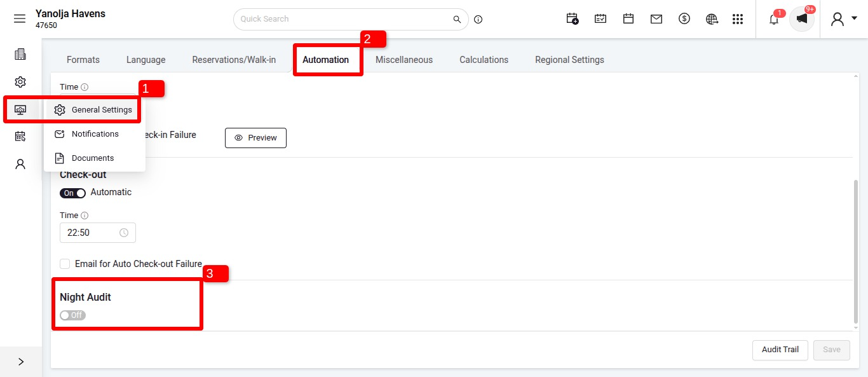Open the notifications bell
This screenshot has width=868, height=377.
click(x=773, y=19)
